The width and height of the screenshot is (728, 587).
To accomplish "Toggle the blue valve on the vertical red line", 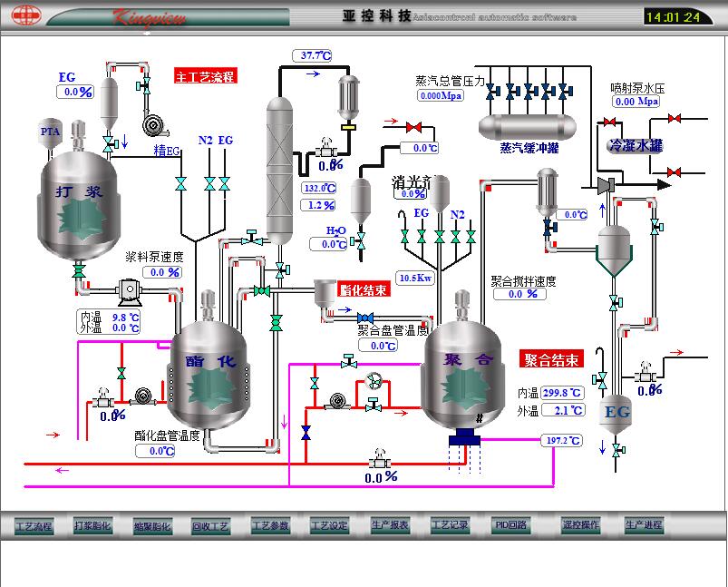I will coord(306,432).
